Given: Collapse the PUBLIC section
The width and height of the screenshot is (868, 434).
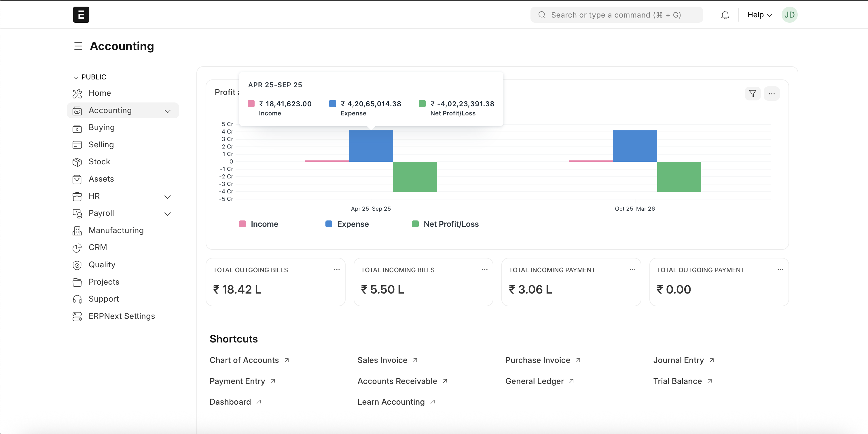Looking at the screenshot, I should coord(76,77).
